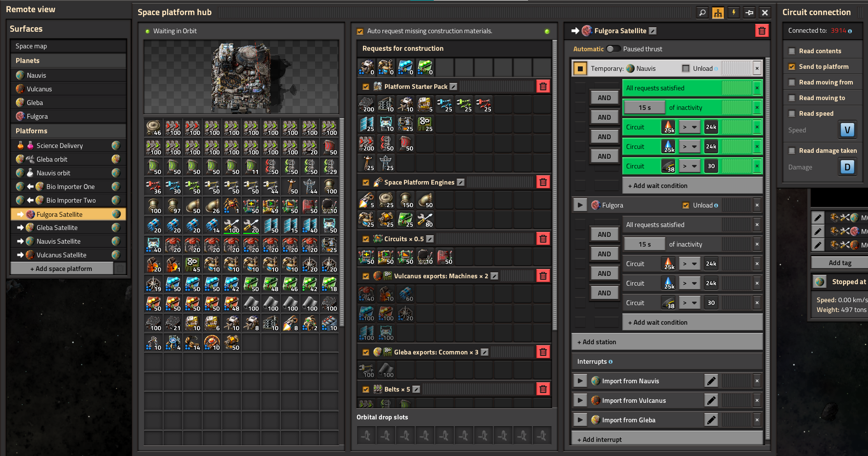Viewport: 868px width, 456px height.
Task: Click the lightning bolt power icon in header
Action: tap(733, 13)
